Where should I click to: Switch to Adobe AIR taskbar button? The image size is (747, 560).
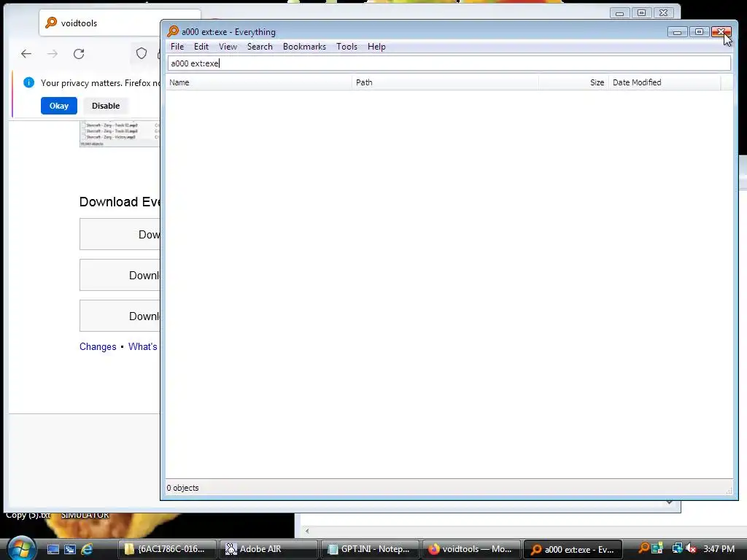[268, 549]
